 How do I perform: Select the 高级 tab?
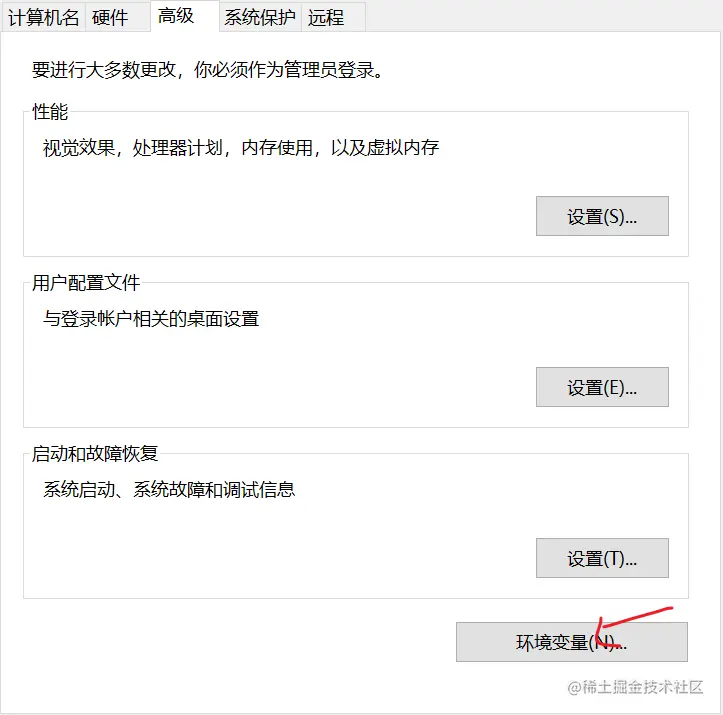click(x=184, y=16)
